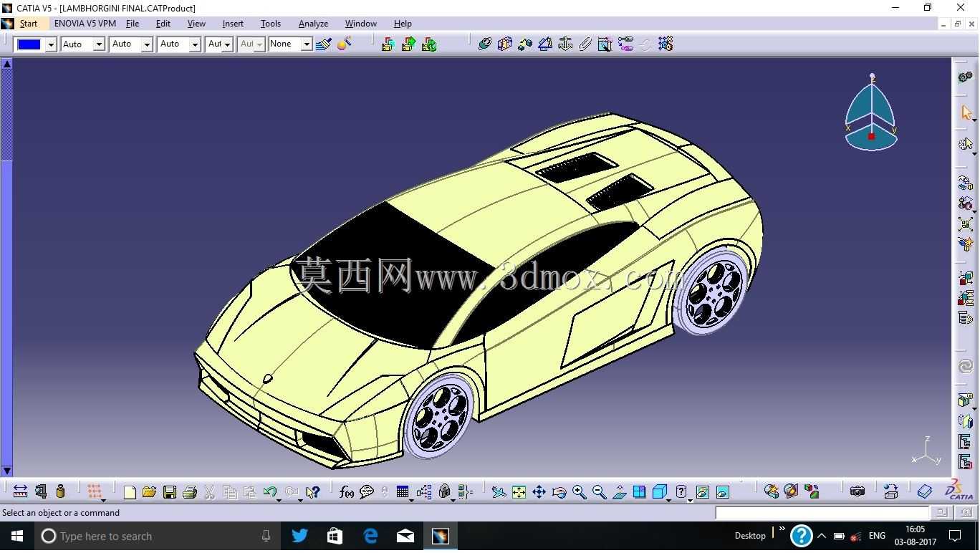Select the Rotate view tool

pos(559,492)
